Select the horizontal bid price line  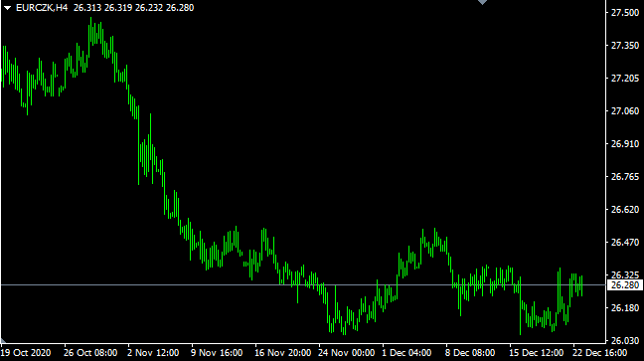pyautogui.click(x=303, y=284)
